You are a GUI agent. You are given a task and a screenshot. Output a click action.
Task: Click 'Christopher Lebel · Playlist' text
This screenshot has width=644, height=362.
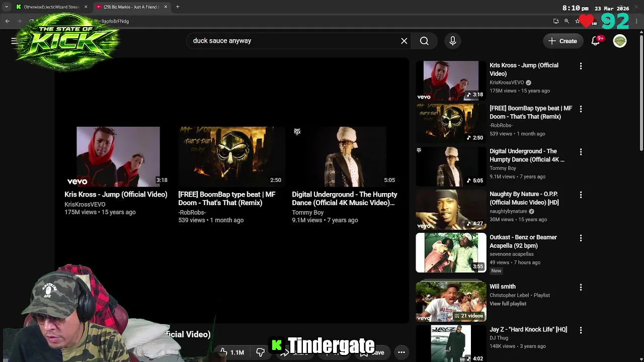(x=520, y=295)
